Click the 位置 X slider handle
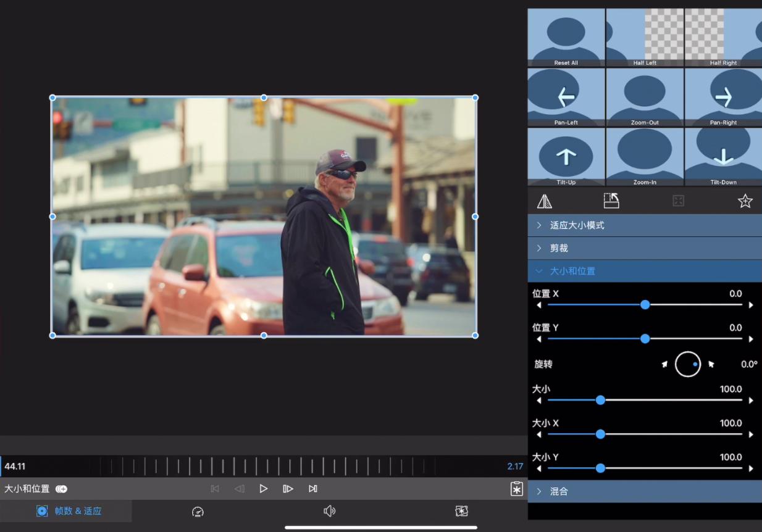 tap(645, 305)
